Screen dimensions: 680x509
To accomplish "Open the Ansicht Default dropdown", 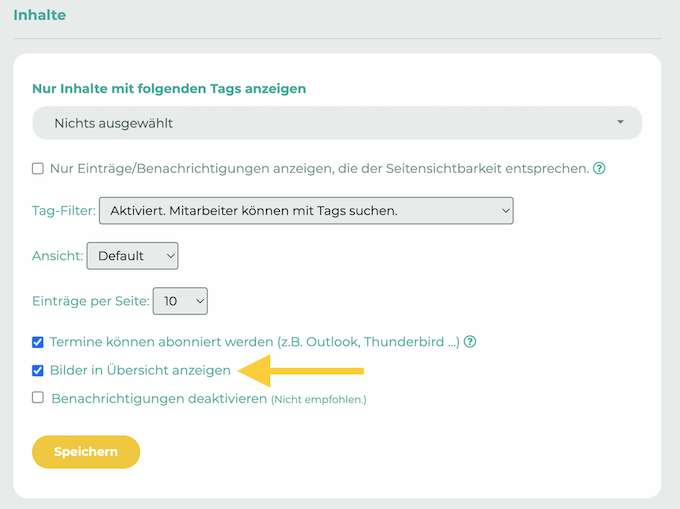I will click(132, 256).
